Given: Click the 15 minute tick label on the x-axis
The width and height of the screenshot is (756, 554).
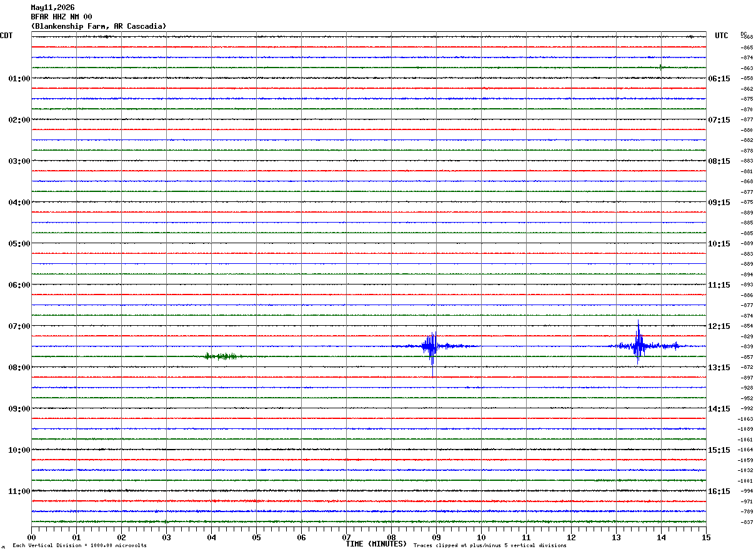Looking at the screenshot, I should [x=706, y=537].
